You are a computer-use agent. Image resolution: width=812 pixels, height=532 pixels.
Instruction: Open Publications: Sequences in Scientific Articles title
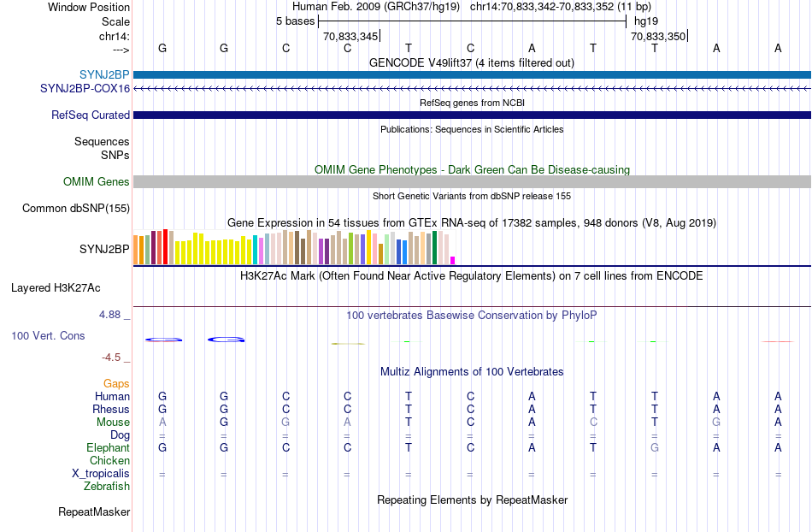pos(472,129)
